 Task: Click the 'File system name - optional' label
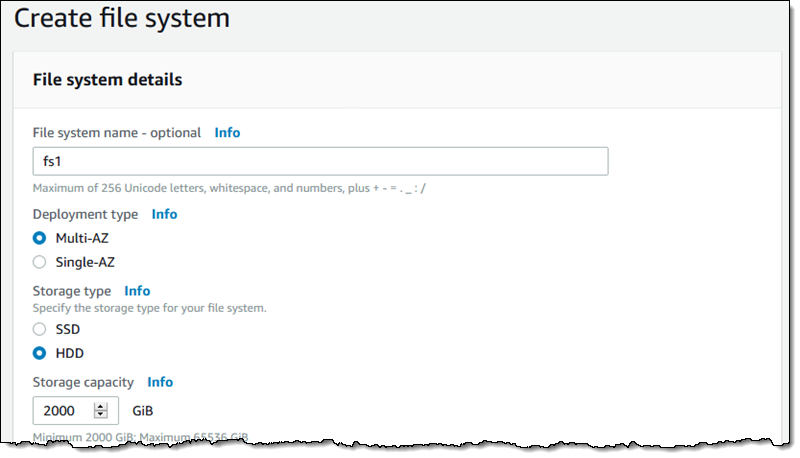[117, 132]
